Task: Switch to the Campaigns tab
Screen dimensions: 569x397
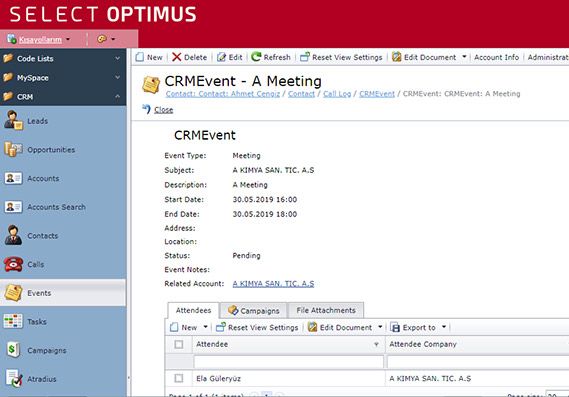Action: [254, 311]
